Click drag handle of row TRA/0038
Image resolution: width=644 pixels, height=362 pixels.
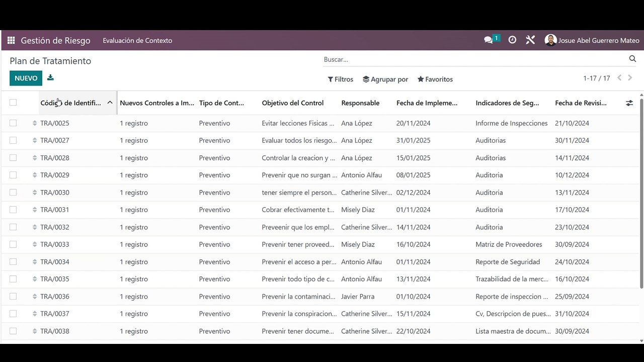pos(35,331)
